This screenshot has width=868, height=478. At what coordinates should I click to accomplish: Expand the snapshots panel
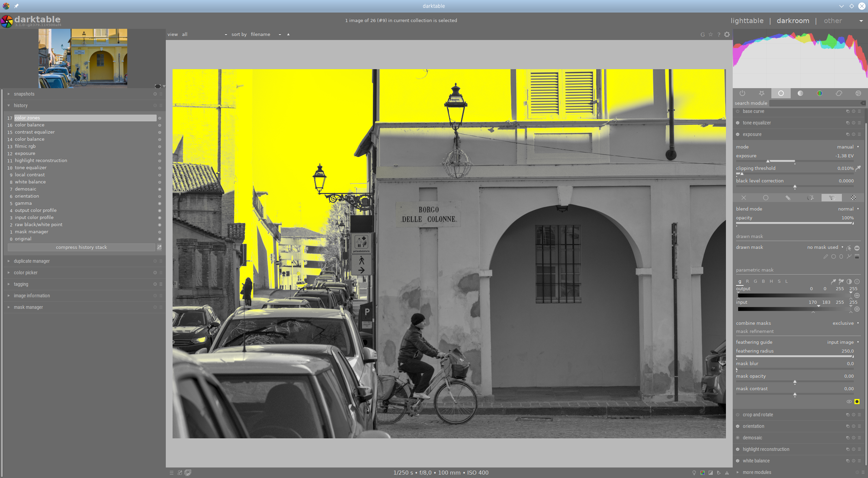[x=24, y=94]
